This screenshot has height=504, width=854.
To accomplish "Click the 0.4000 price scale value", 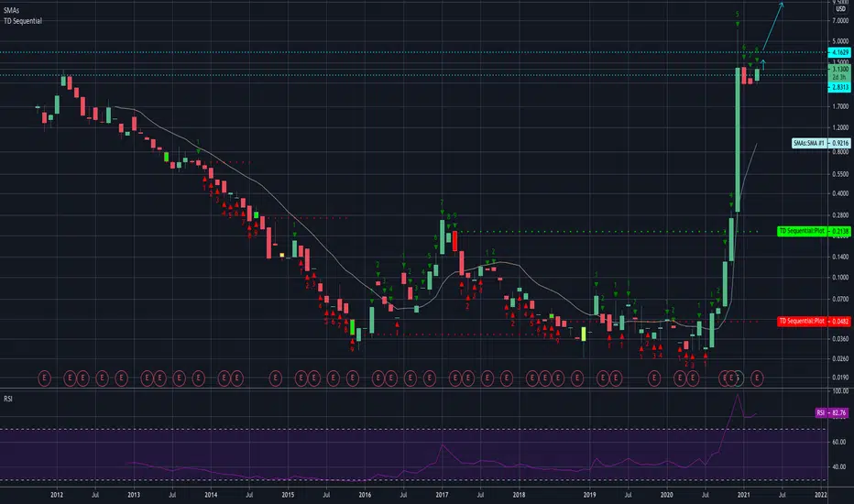I will coord(840,193).
